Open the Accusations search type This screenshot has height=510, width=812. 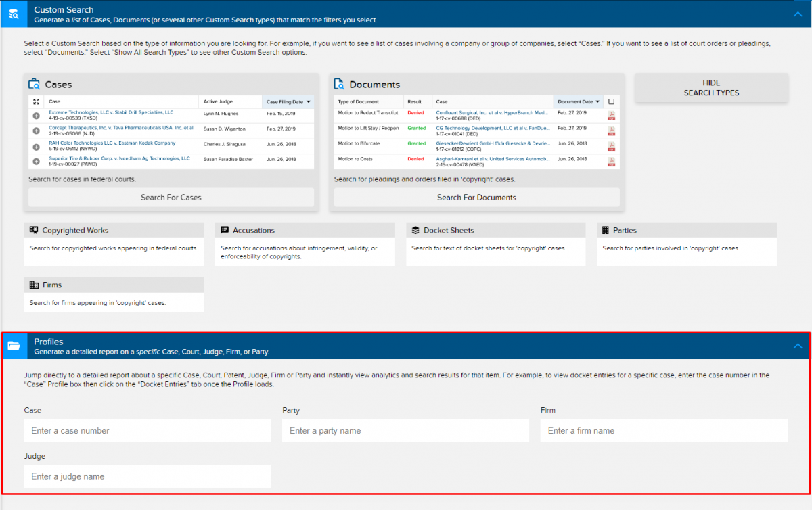click(254, 231)
